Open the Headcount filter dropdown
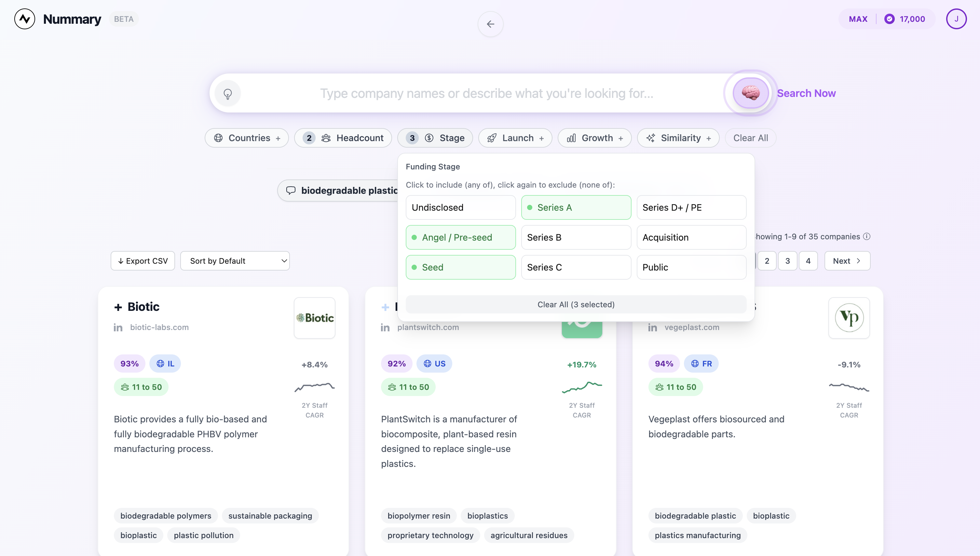 click(x=343, y=138)
